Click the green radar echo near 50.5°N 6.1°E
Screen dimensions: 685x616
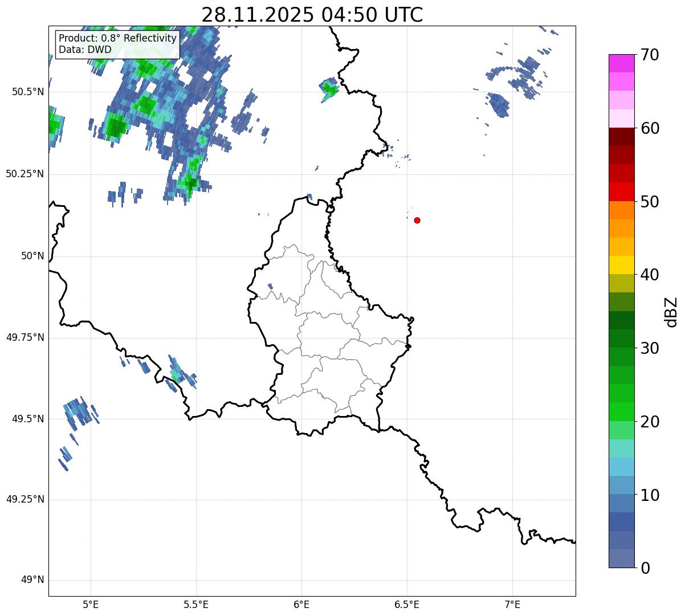[329, 88]
